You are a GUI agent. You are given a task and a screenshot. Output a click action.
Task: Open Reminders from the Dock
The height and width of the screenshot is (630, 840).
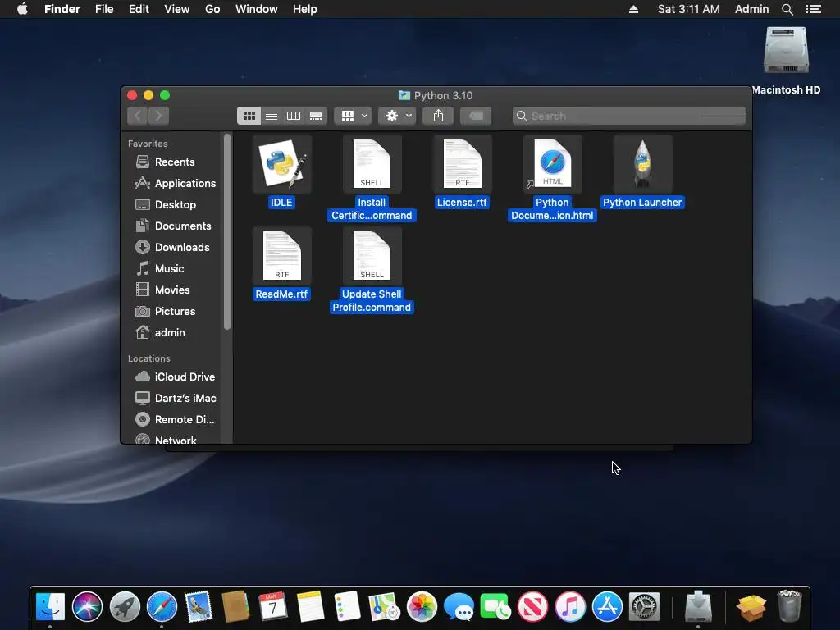pyautogui.click(x=347, y=607)
